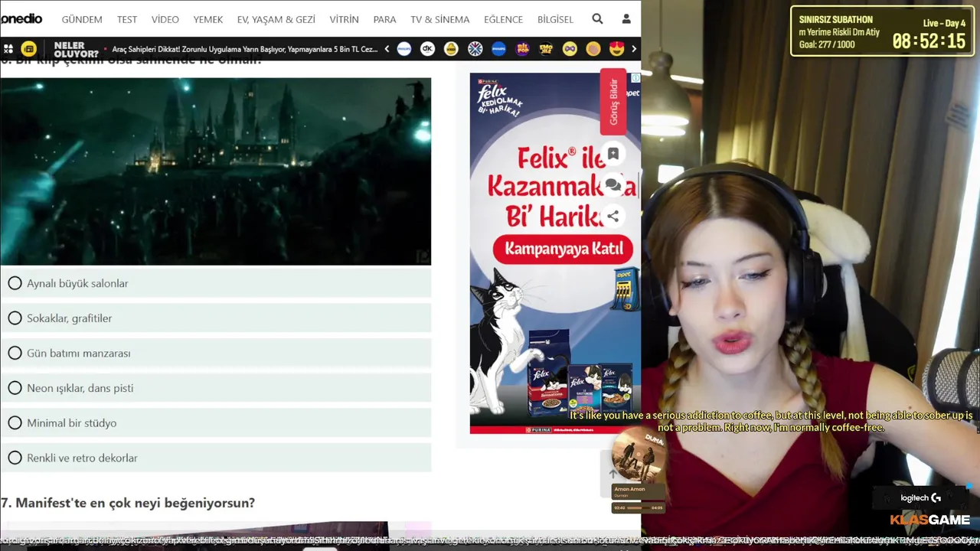This screenshot has width=980, height=551.
Task: Open the EV, YAŞAM & GEZİ menu
Action: click(x=276, y=20)
